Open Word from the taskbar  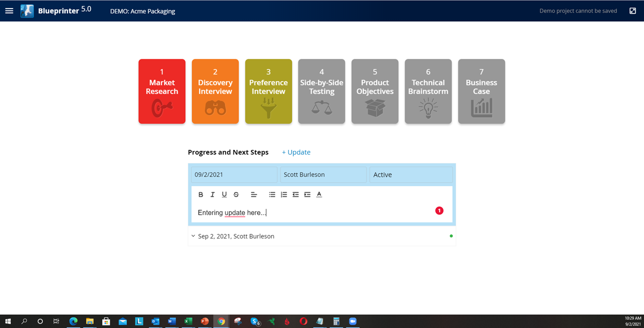pyautogui.click(x=172, y=321)
